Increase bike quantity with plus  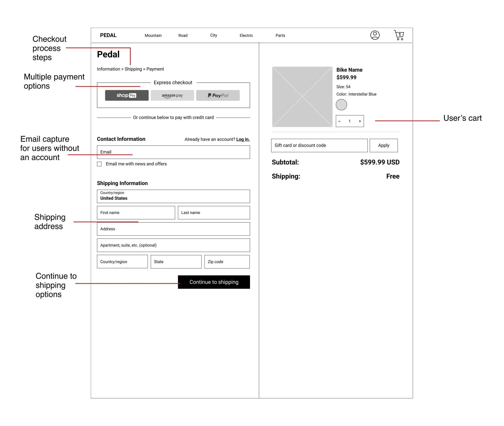[360, 121]
